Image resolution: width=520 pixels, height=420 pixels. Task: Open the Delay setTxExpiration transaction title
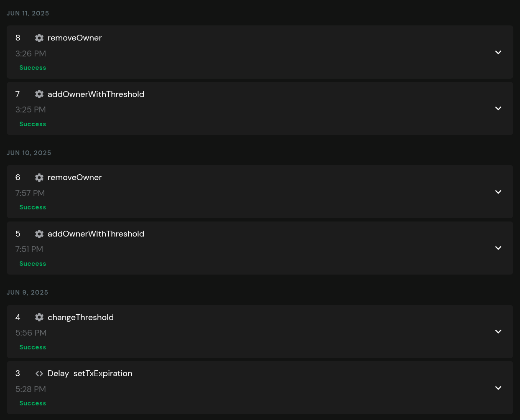[x=90, y=374]
